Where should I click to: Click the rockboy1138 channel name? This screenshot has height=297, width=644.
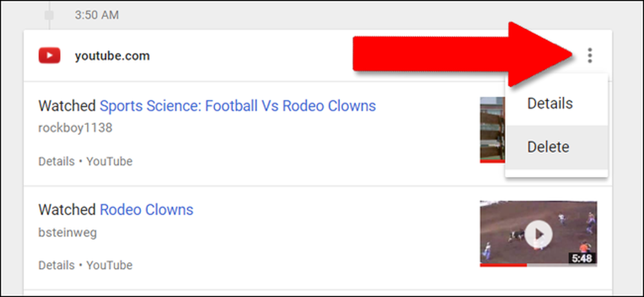coord(75,128)
